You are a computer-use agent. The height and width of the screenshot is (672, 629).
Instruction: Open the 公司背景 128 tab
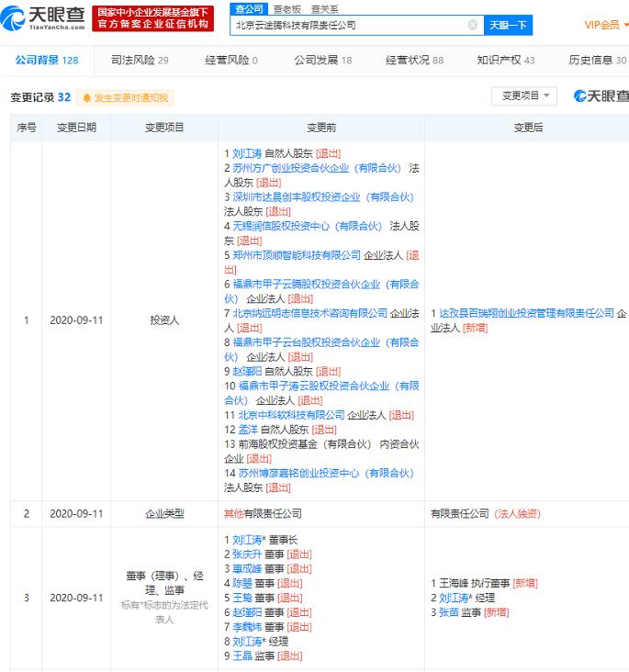pyautogui.click(x=47, y=60)
